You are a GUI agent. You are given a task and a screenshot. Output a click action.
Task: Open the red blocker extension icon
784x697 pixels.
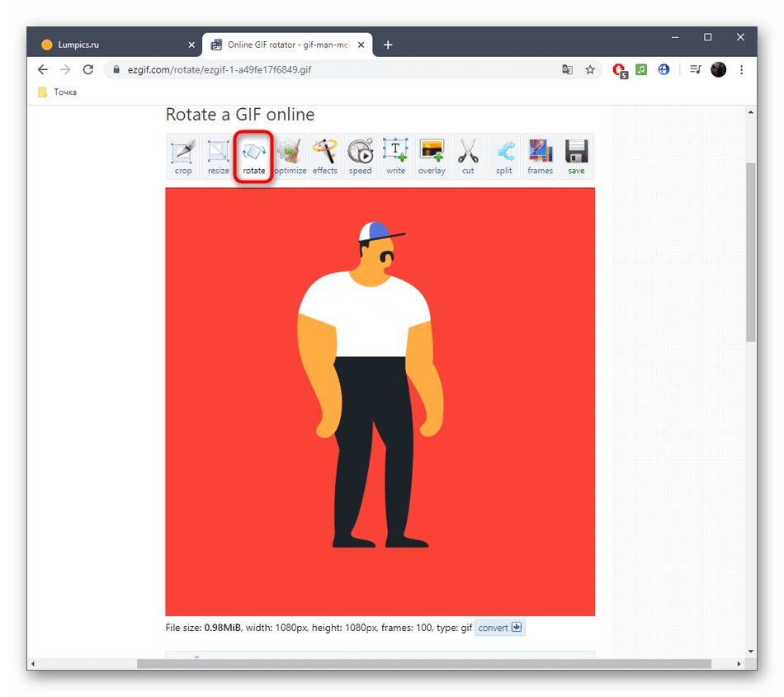coord(620,70)
